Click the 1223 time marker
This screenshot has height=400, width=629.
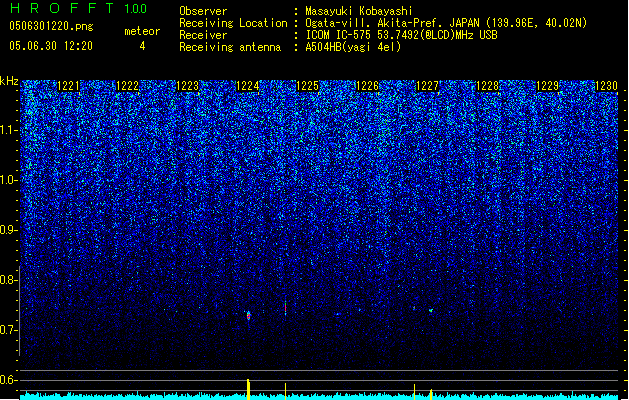187,86
